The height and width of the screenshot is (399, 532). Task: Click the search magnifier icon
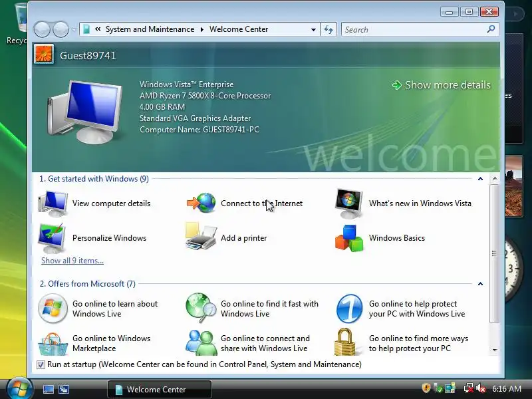491,29
